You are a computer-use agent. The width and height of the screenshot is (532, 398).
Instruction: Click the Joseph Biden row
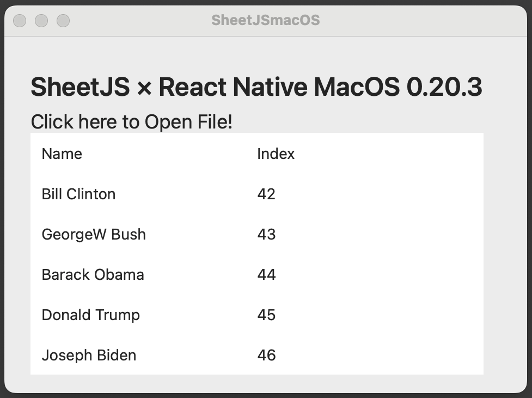pyautogui.click(x=88, y=355)
